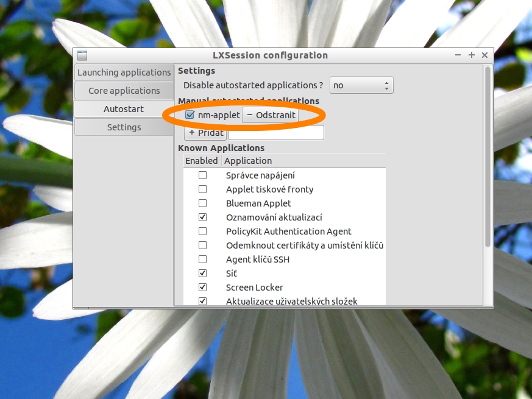Click the Odstranit button
Screen dimensions: 532x399
(x=271, y=115)
